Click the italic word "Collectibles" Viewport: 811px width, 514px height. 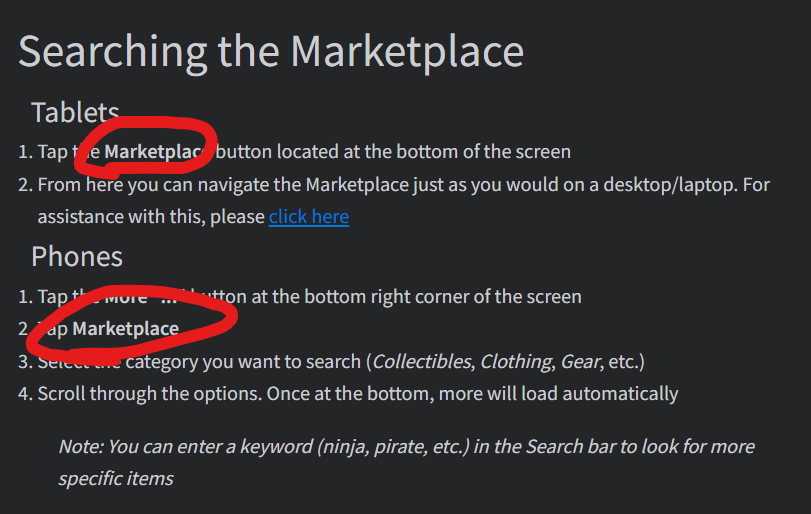click(422, 361)
